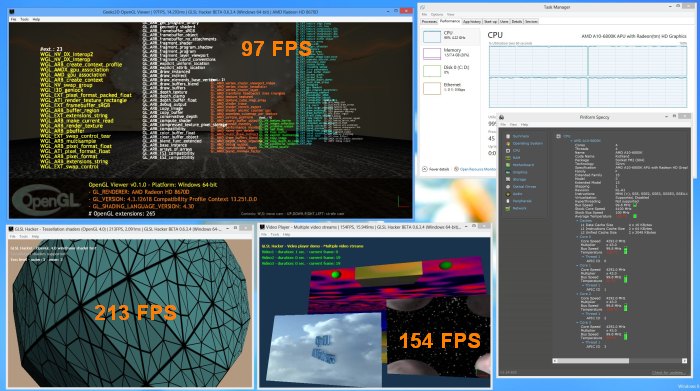
Task: Click the '# OpenGL extensions: 265' line
Action: tap(121, 214)
